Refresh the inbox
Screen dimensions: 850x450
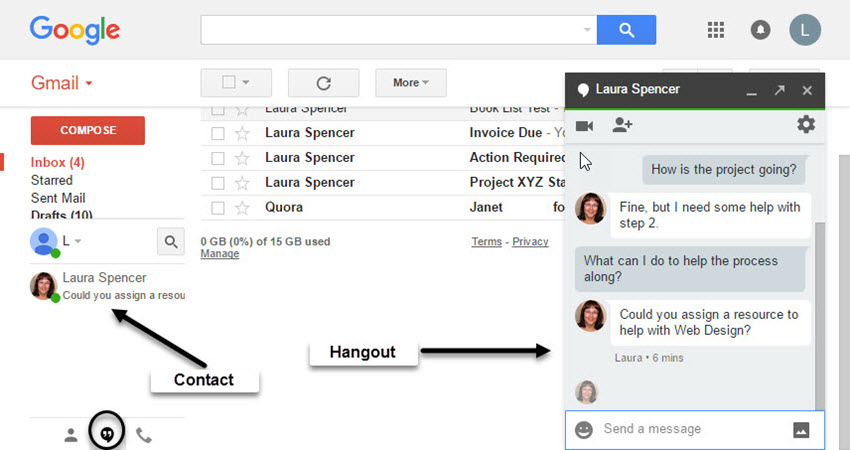coord(324,83)
